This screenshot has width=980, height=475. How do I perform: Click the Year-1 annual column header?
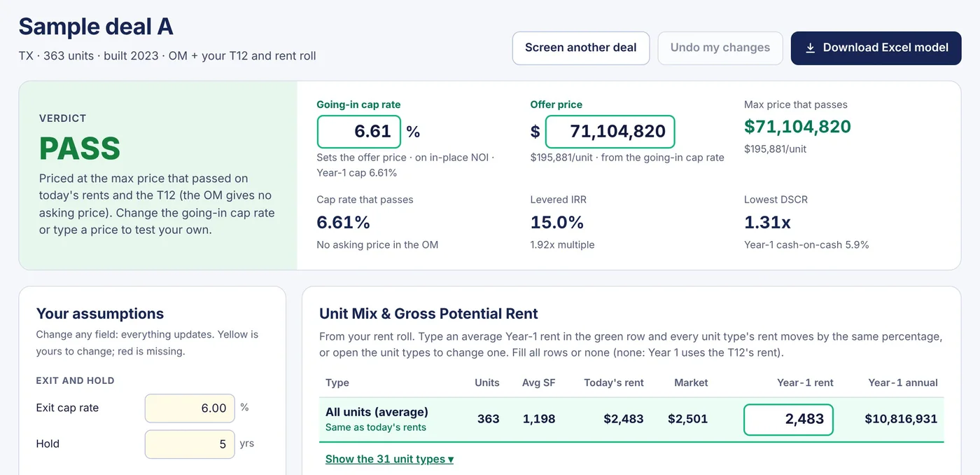[903, 383]
